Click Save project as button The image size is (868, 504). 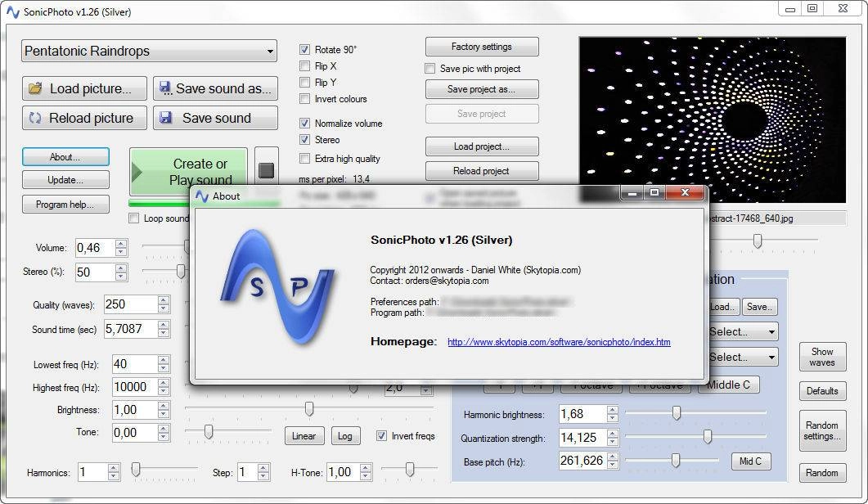pyautogui.click(x=482, y=89)
